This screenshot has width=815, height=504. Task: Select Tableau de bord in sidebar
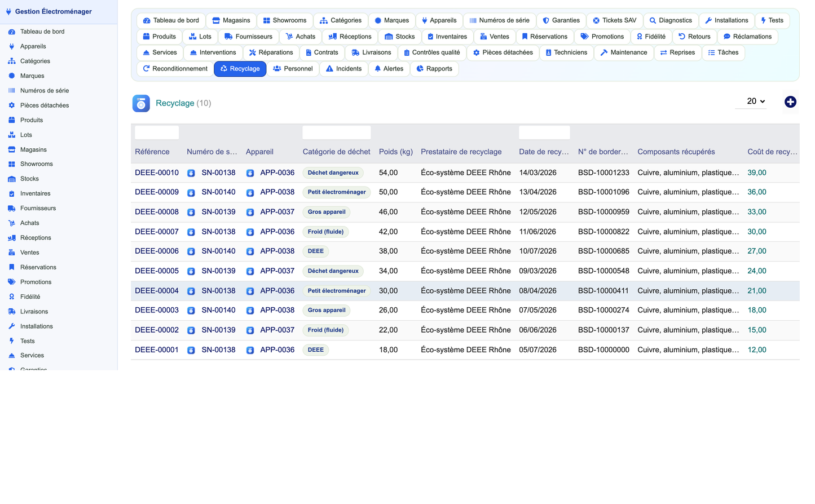[42, 32]
